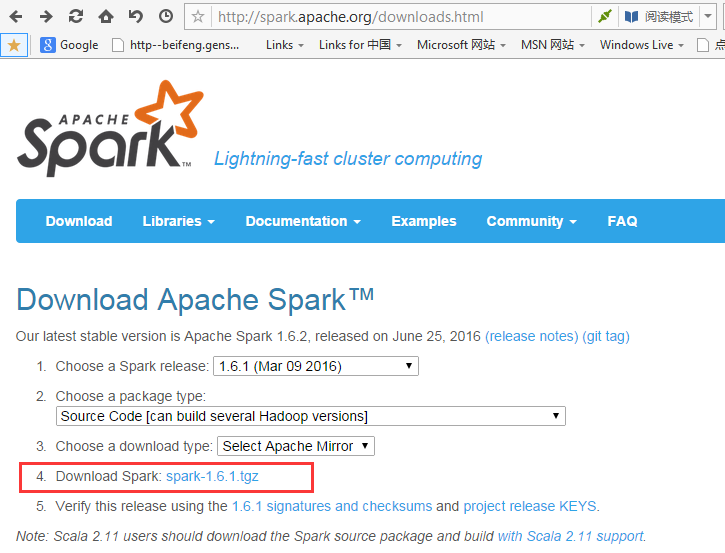Click the browser Back arrow
This screenshot has width=725, height=553.
(16, 17)
